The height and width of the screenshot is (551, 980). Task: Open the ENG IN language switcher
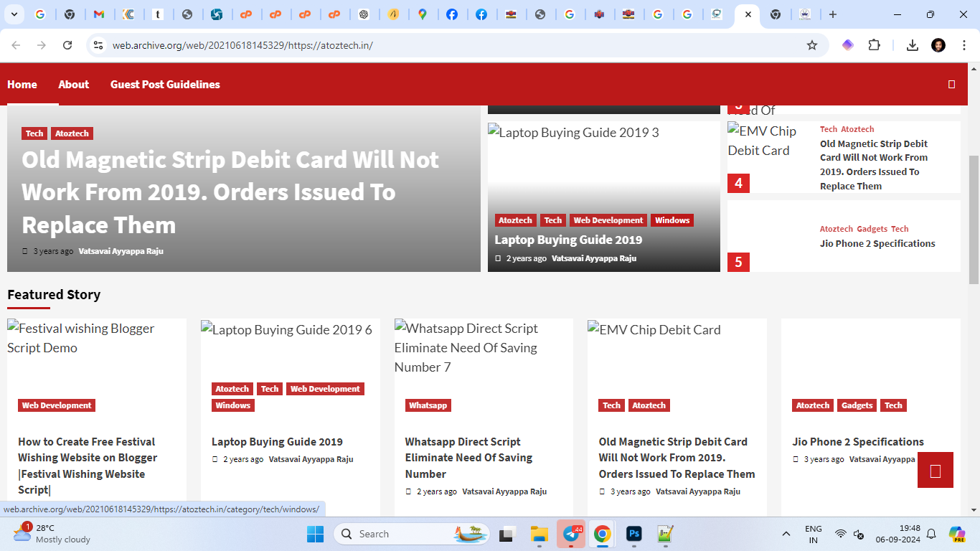click(814, 534)
